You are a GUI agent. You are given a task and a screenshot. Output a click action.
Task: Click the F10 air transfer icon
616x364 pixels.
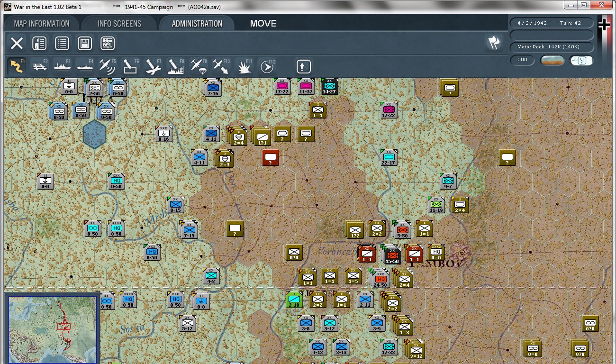coord(222,66)
